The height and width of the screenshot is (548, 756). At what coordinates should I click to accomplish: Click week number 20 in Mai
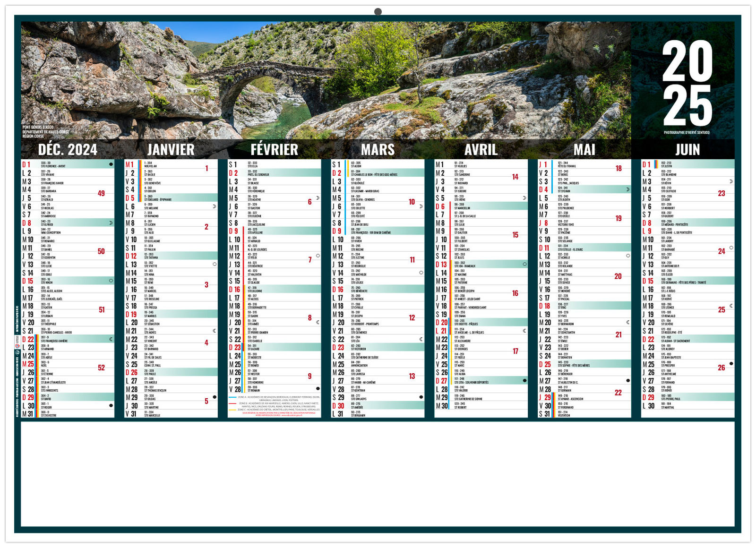(618, 276)
